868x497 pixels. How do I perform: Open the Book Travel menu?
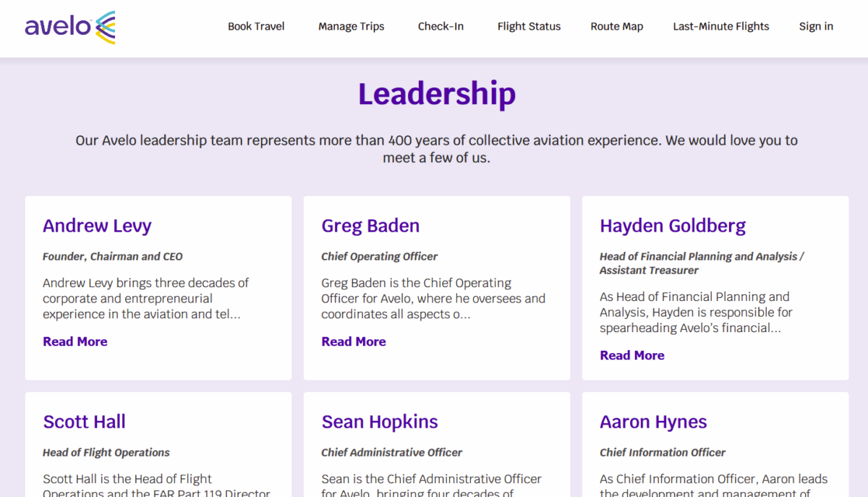pyautogui.click(x=256, y=27)
